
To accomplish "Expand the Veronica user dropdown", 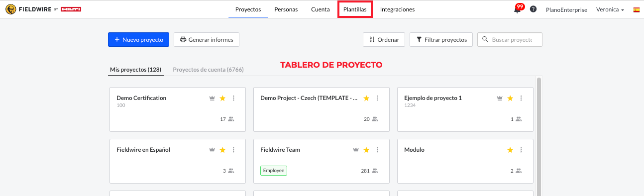I will pyautogui.click(x=610, y=9).
